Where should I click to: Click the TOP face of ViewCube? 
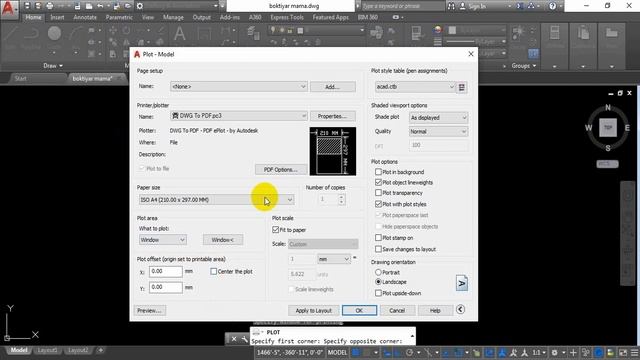click(608, 127)
